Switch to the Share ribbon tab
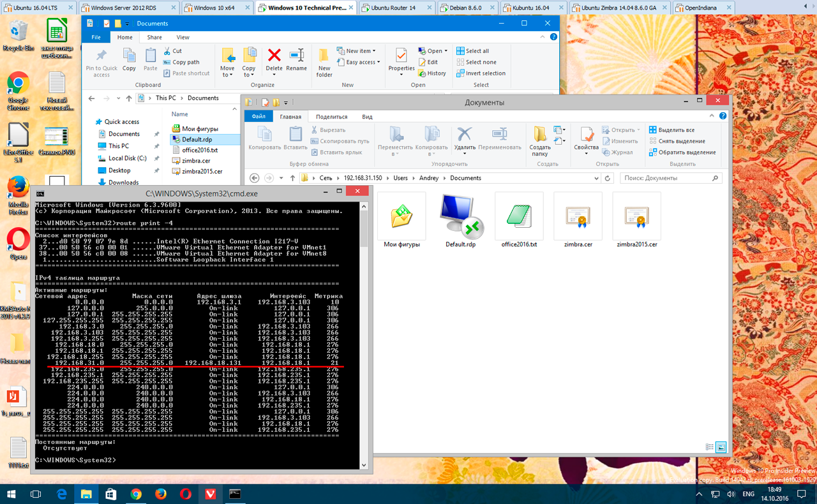 (x=154, y=38)
